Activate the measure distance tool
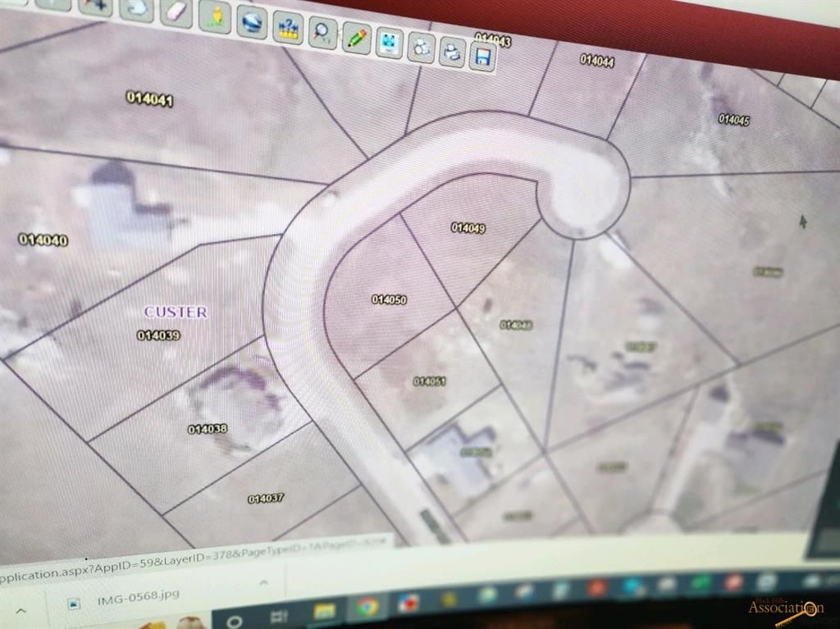Screen dimensions: 840x629 [288, 28]
